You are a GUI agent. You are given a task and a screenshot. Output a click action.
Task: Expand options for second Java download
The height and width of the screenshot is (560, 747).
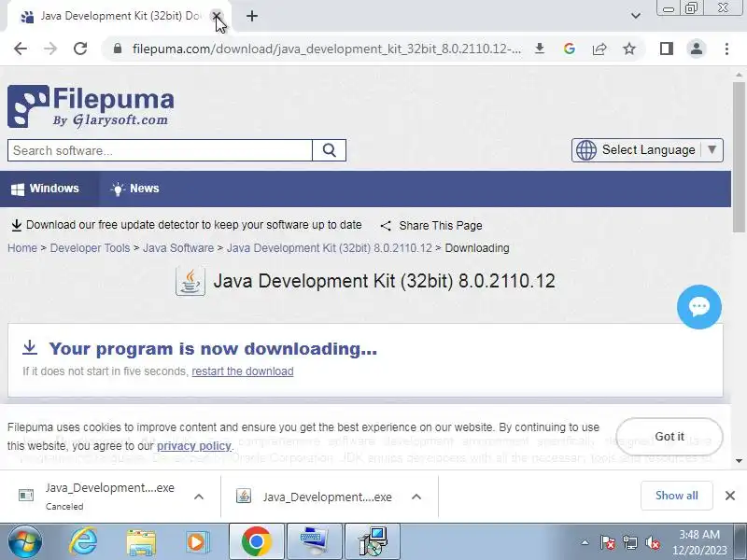click(x=416, y=497)
